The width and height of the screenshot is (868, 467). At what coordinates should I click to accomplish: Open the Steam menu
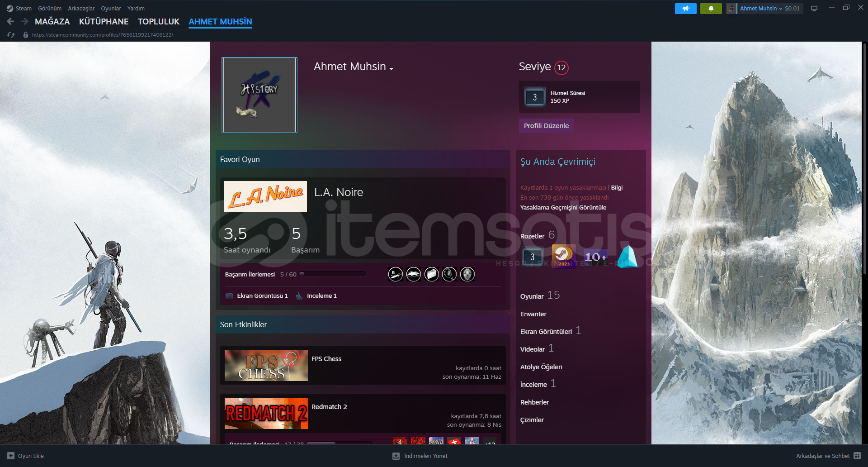tap(24, 9)
